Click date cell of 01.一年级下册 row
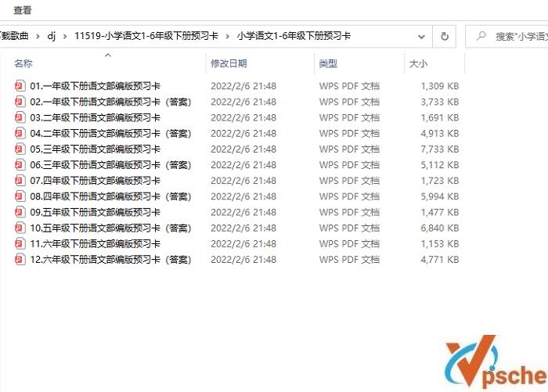548x392 pixels. [243, 86]
